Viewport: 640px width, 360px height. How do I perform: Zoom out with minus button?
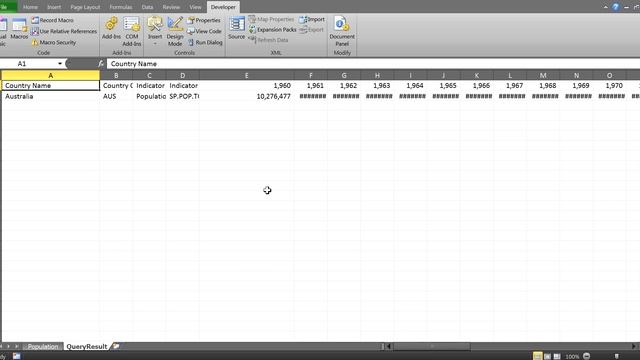(587, 356)
